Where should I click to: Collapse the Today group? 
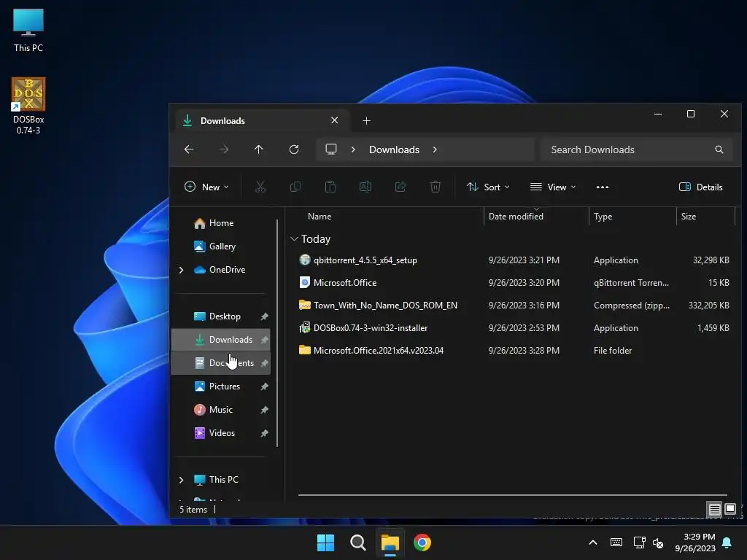click(x=294, y=239)
